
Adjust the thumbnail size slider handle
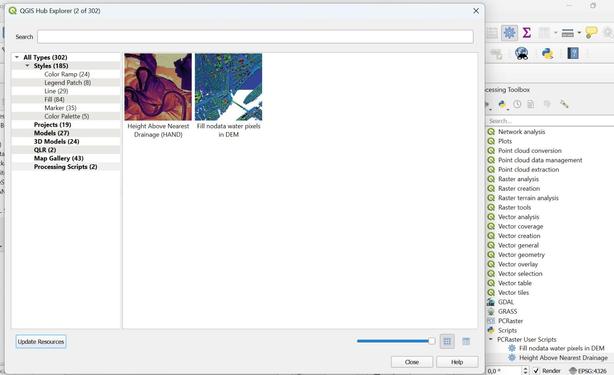(432, 341)
